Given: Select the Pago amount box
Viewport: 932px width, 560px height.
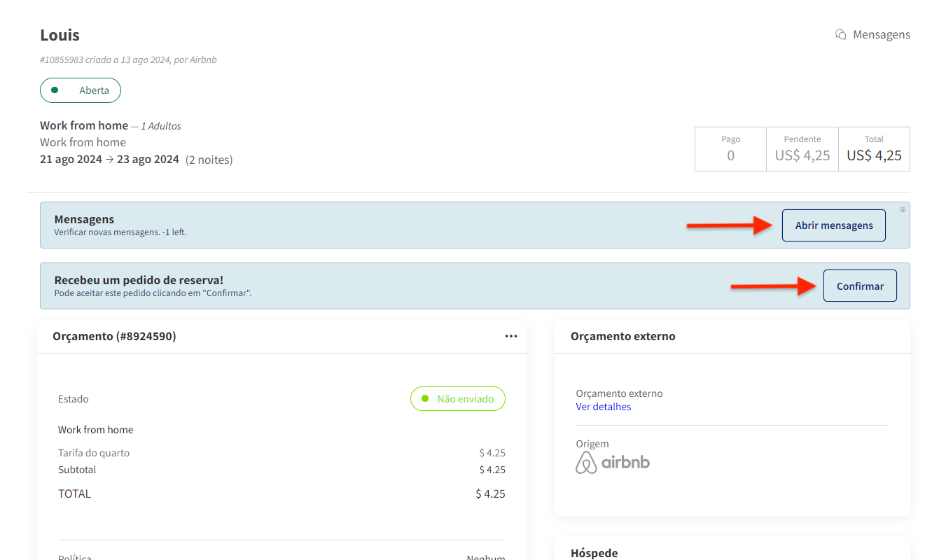Looking at the screenshot, I should pos(730,148).
